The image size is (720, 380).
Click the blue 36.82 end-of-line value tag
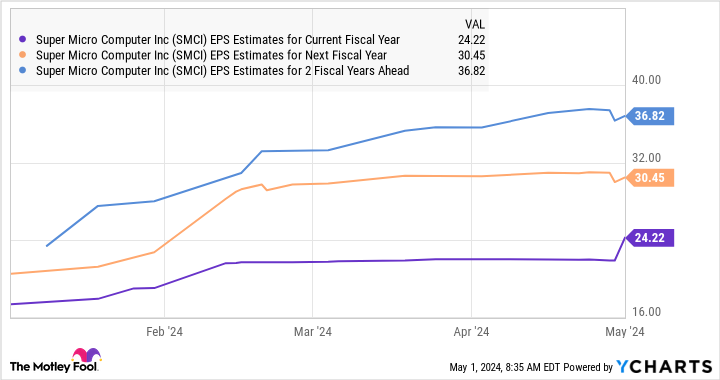tap(650, 116)
